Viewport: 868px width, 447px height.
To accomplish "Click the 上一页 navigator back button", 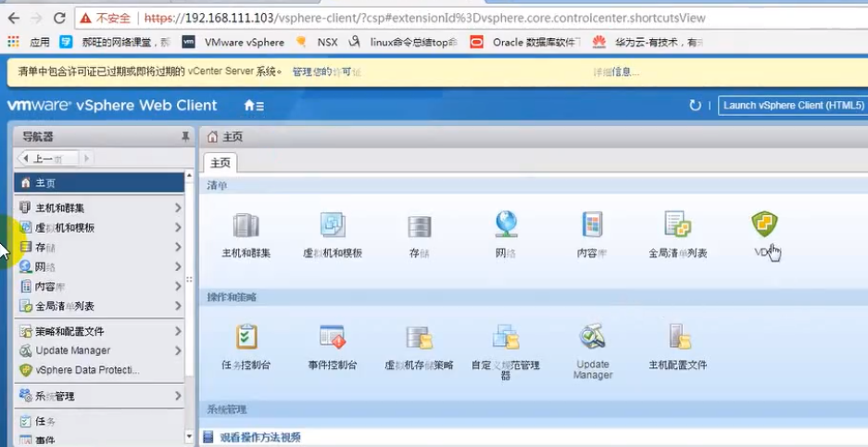I will point(48,159).
